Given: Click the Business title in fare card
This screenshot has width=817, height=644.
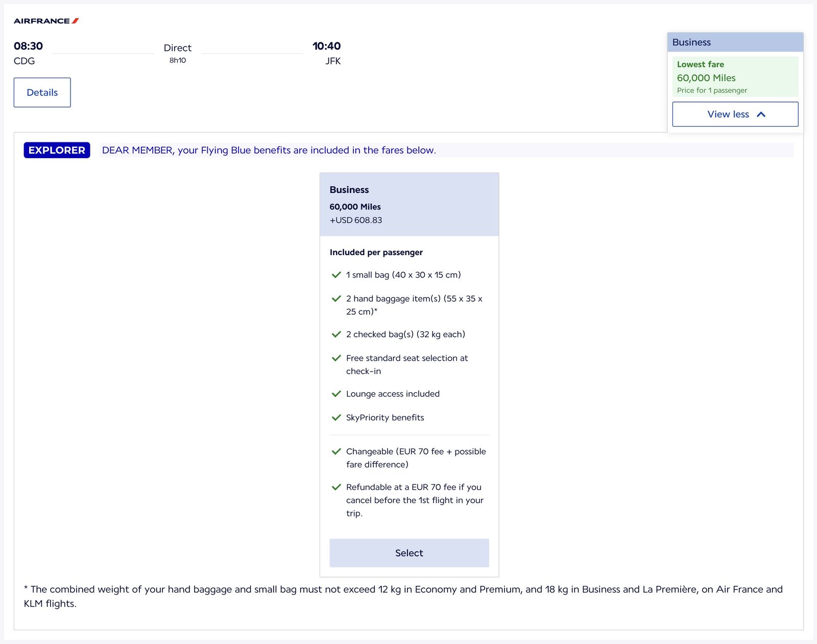Looking at the screenshot, I should [x=349, y=190].
